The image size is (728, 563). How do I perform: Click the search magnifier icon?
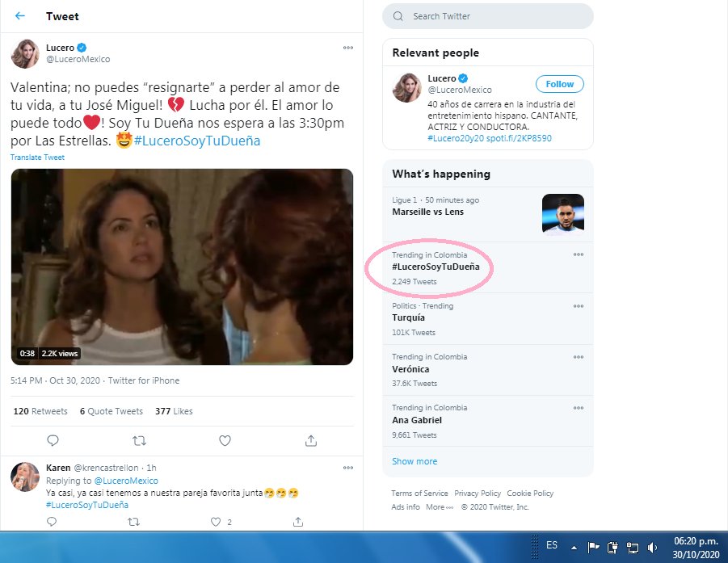click(x=398, y=16)
